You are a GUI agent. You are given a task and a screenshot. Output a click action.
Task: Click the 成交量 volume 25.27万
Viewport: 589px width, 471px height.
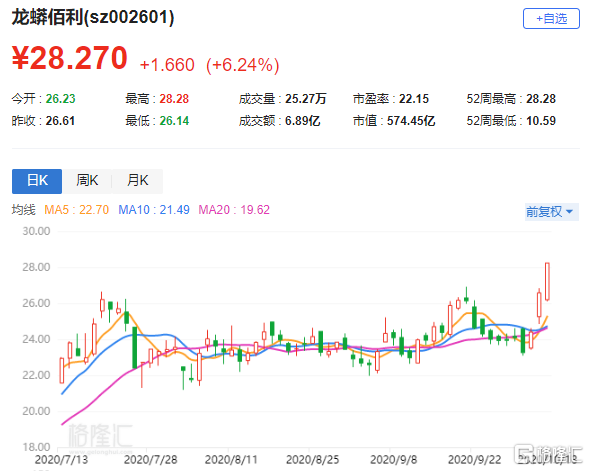coord(306,99)
